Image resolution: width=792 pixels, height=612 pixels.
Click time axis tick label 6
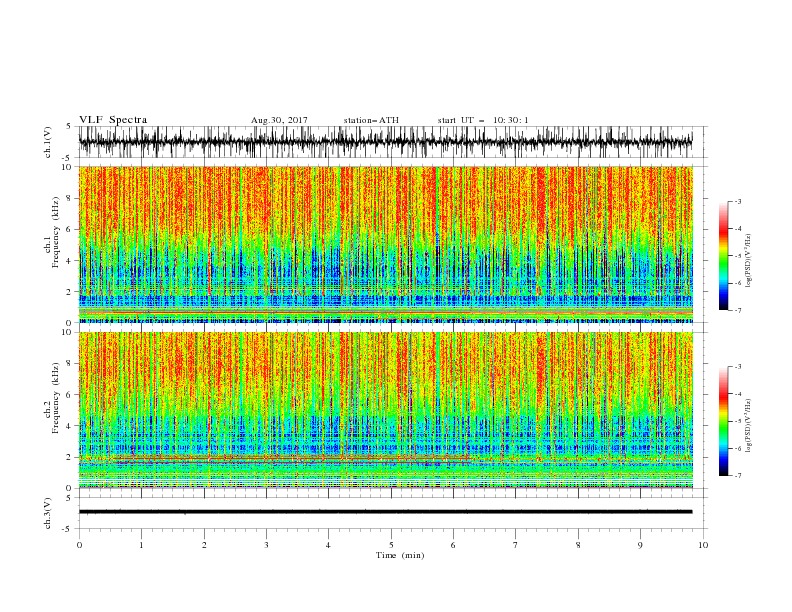pyautogui.click(x=453, y=545)
